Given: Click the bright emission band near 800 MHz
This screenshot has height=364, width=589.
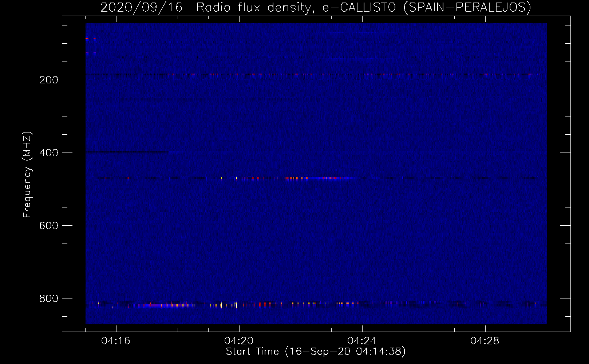Looking at the screenshot, I should point(316,304).
